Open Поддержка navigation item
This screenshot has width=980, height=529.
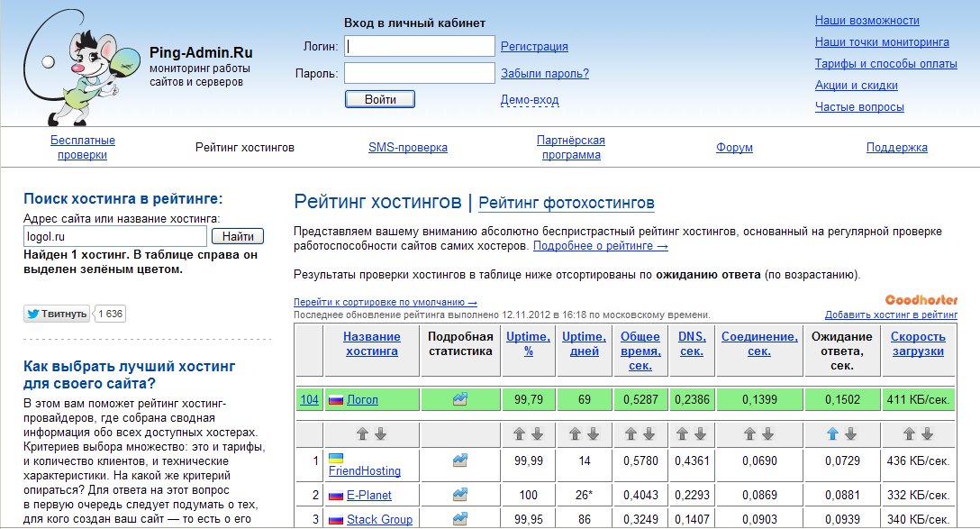click(897, 148)
